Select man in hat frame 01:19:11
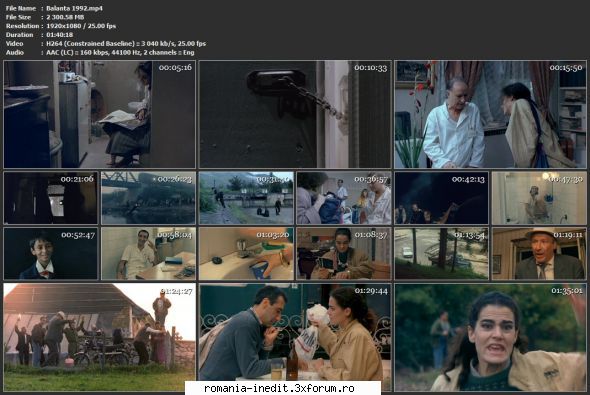The height and width of the screenshot is (395, 590). coord(539,254)
